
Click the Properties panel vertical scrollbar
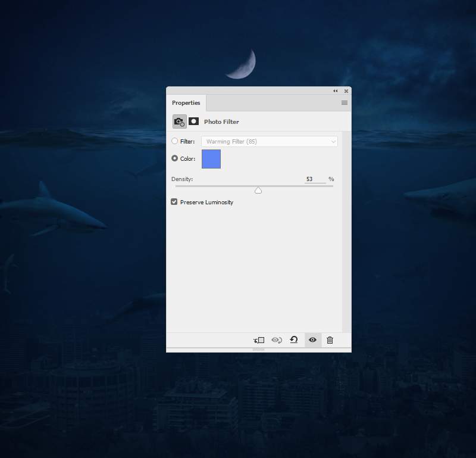[x=346, y=232]
